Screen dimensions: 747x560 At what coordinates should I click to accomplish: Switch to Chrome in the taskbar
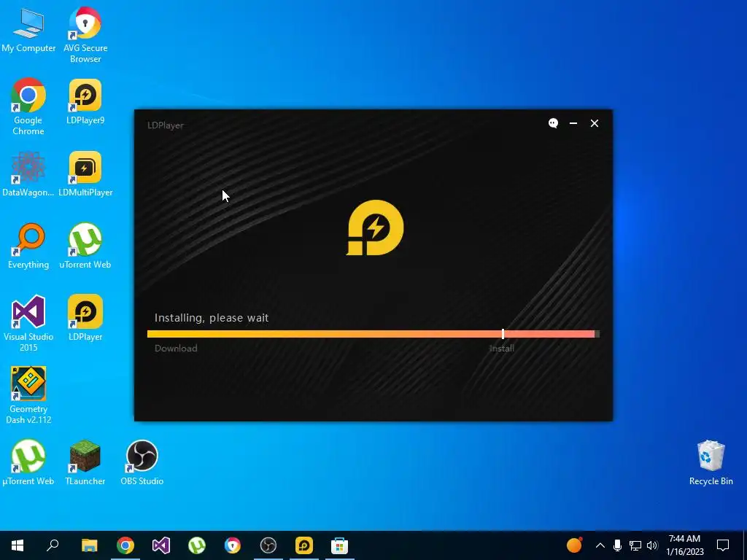point(125,545)
